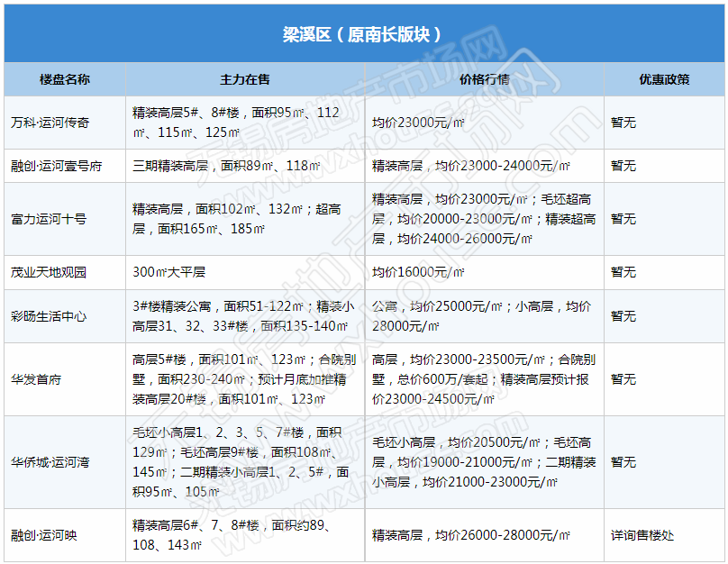Open the 万科·运河传奇 property name
The width and height of the screenshot is (728, 564).
[x=50, y=122]
